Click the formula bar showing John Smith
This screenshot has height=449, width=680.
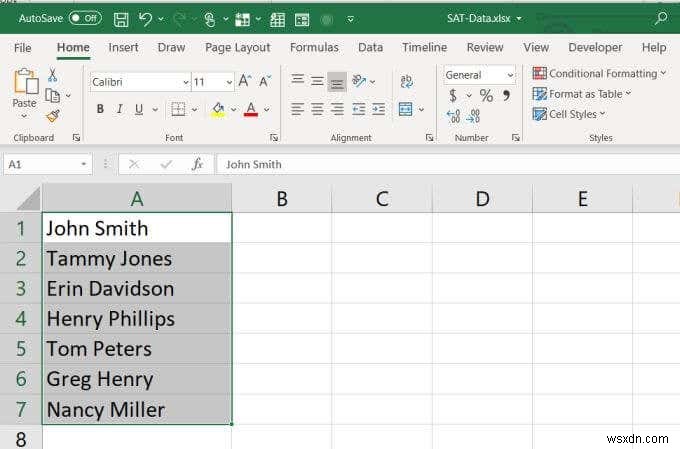coord(448,164)
